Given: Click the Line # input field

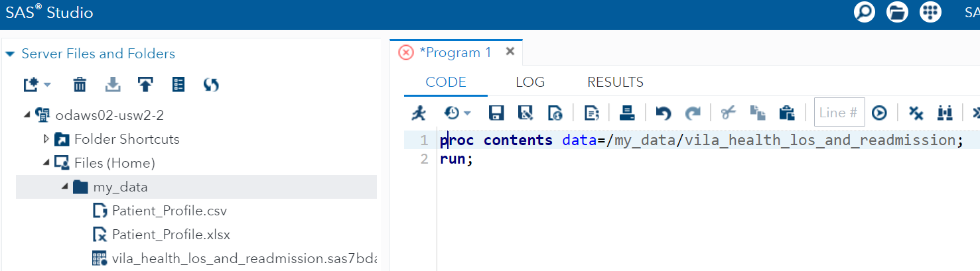Looking at the screenshot, I should pos(839,113).
